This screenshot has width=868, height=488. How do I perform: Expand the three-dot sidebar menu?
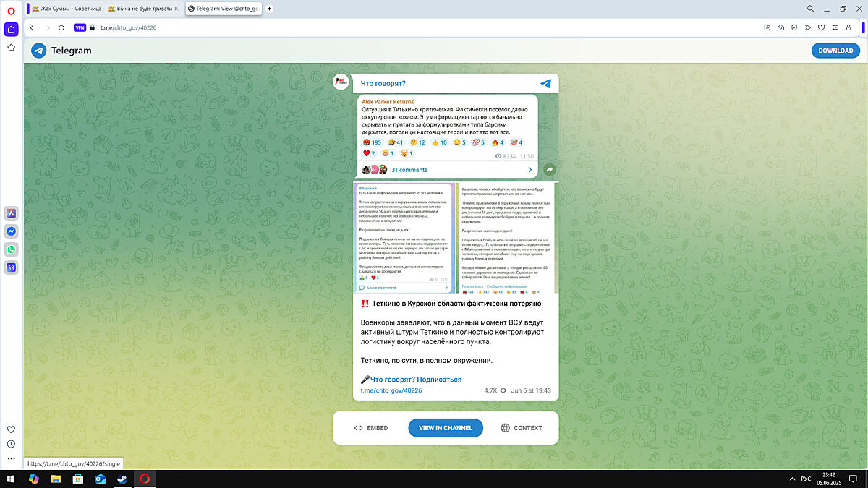tap(11, 458)
